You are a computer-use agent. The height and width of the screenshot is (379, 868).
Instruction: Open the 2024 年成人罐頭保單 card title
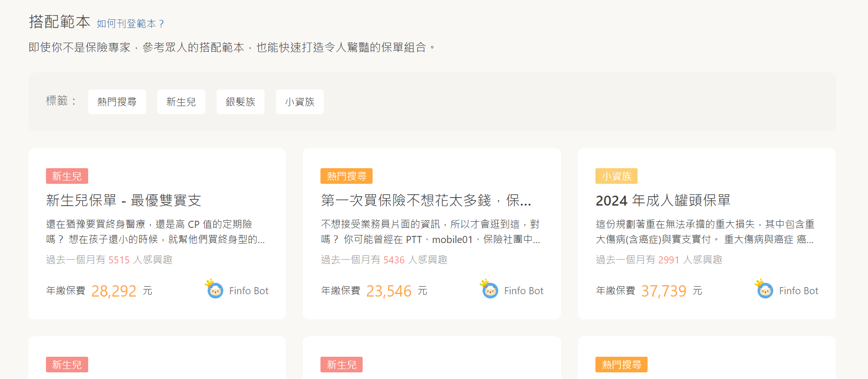[663, 200]
